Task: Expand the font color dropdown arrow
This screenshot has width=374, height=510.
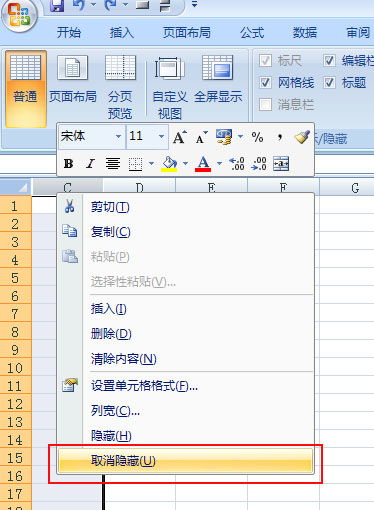Action: tap(219, 163)
